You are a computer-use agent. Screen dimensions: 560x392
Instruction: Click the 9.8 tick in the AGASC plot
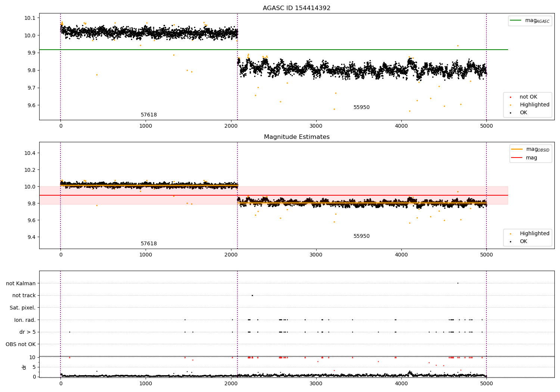point(32,70)
